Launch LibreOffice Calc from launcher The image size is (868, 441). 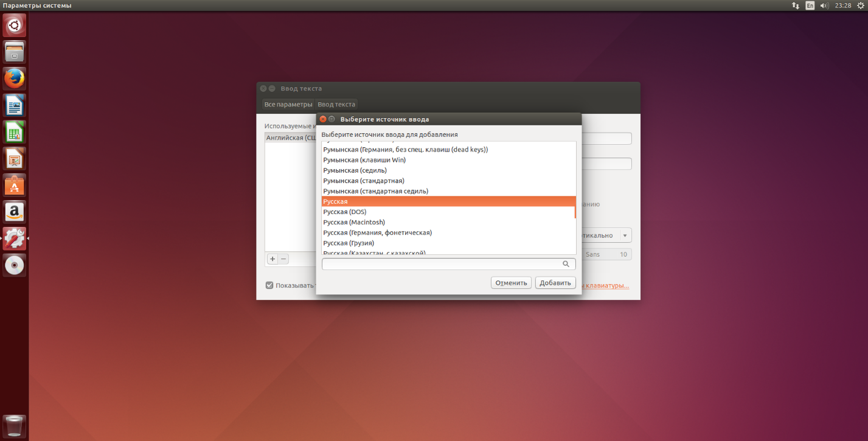(15, 132)
